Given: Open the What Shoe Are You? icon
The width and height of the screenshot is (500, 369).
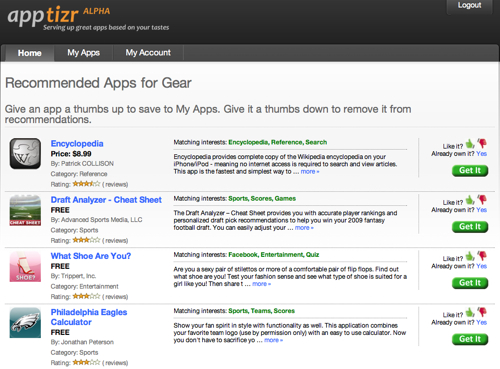Looking at the screenshot, I should [x=25, y=266].
